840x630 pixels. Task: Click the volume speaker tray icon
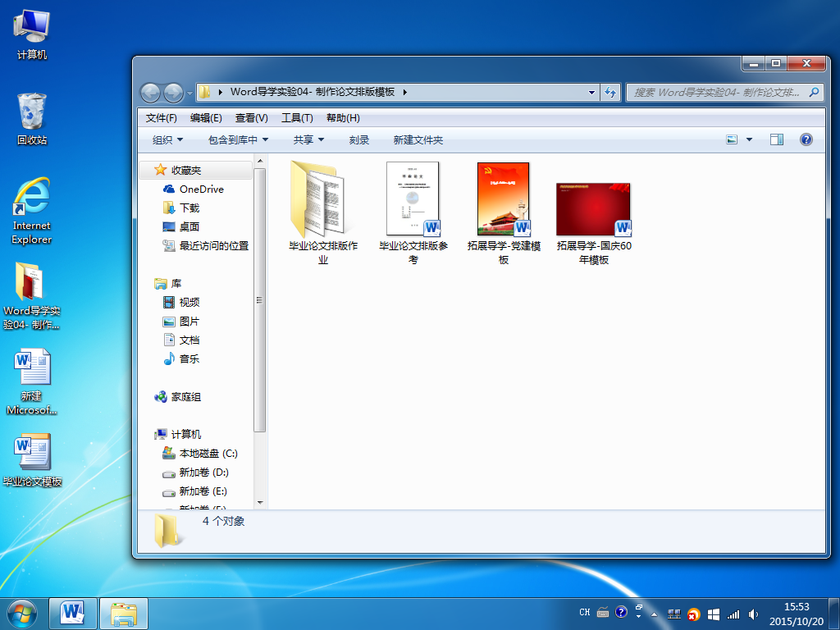click(x=753, y=614)
